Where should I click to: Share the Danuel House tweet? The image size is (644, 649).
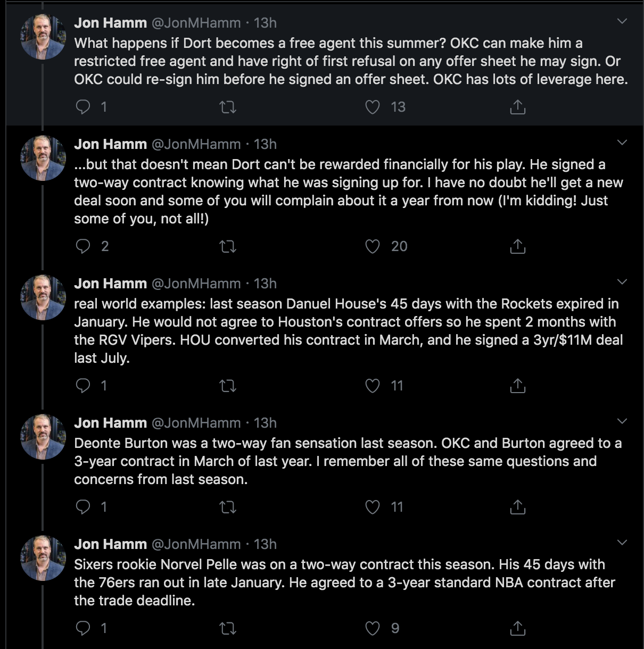(517, 386)
